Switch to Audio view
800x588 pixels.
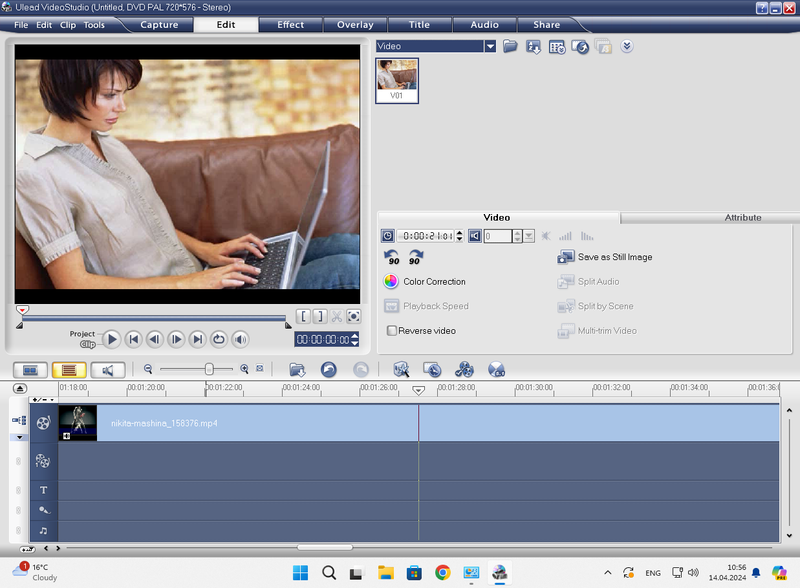click(x=108, y=370)
